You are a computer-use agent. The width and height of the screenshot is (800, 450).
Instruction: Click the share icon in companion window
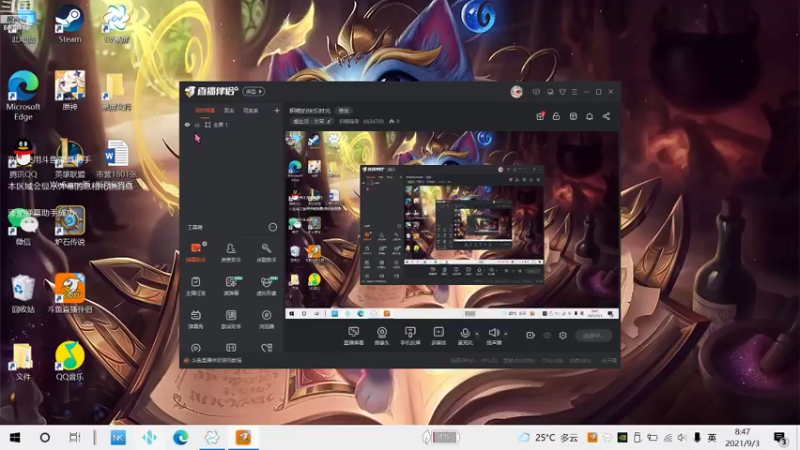point(606,116)
